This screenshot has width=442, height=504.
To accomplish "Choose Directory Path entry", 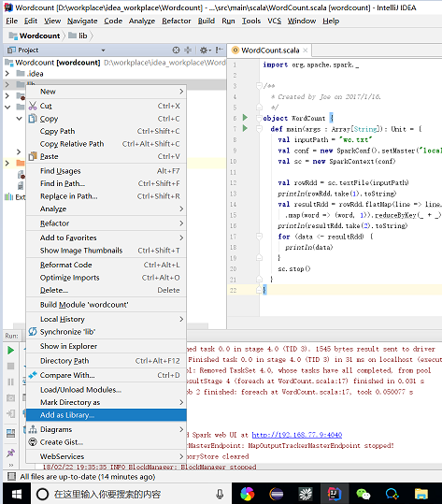I will (x=107, y=361).
